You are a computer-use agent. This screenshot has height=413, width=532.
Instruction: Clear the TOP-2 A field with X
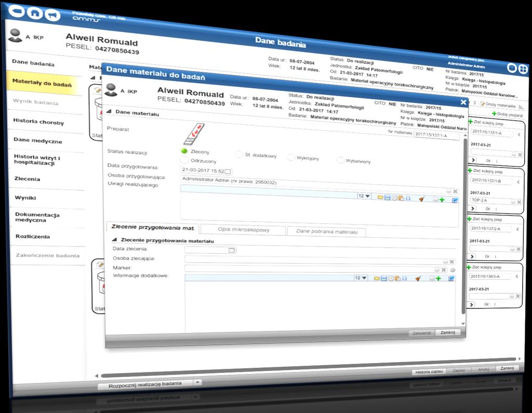pyautogui.click(x=519, y=202)
